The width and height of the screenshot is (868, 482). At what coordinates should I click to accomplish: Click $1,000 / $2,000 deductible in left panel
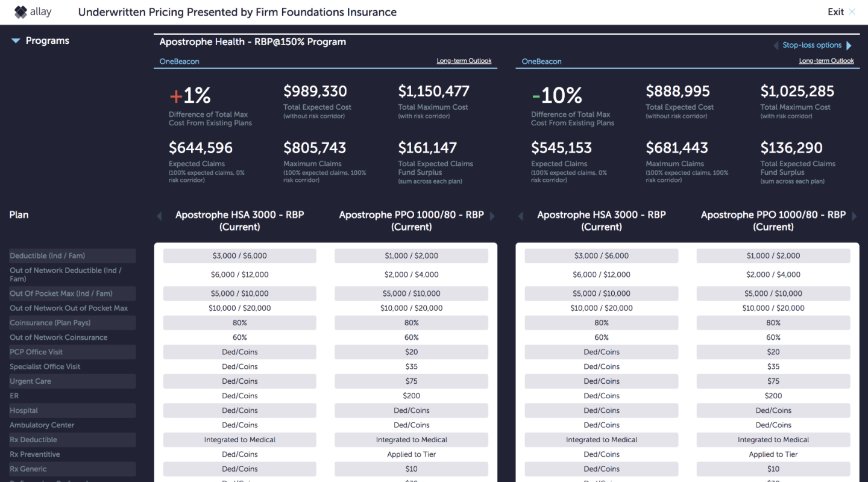[412, 256]
